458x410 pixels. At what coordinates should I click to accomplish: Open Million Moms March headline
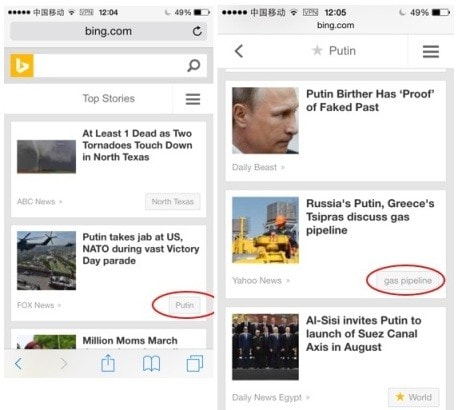[130, 341]
